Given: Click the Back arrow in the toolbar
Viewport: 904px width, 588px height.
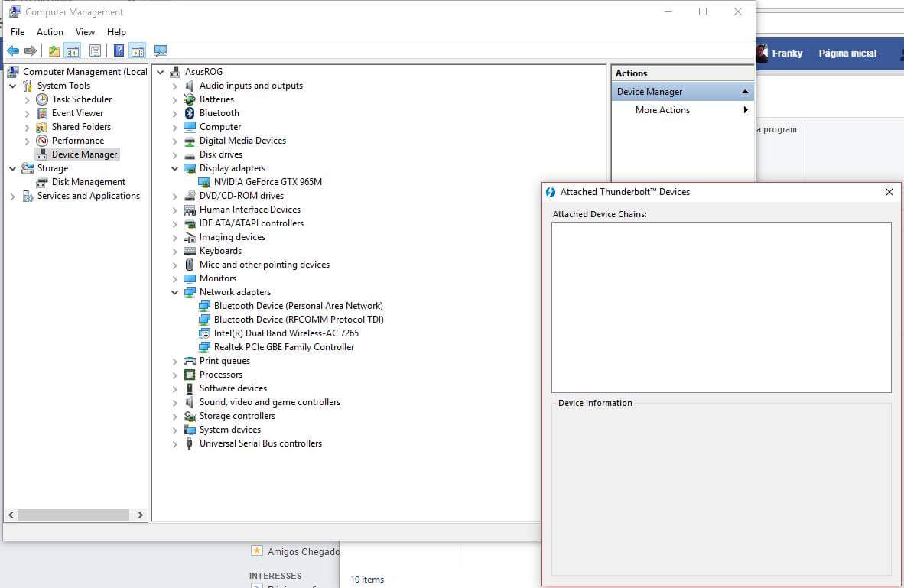Looking at the screenshot, I should (x=13, y=50).
